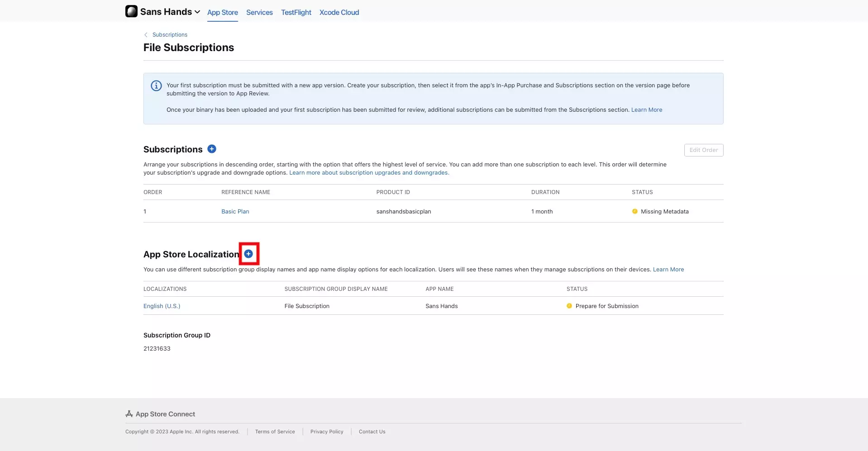Viewport: 868px width, 451px height.
Task: Click the back chevron before Subscriptions breadcrumb
Action: click(145, 34)
